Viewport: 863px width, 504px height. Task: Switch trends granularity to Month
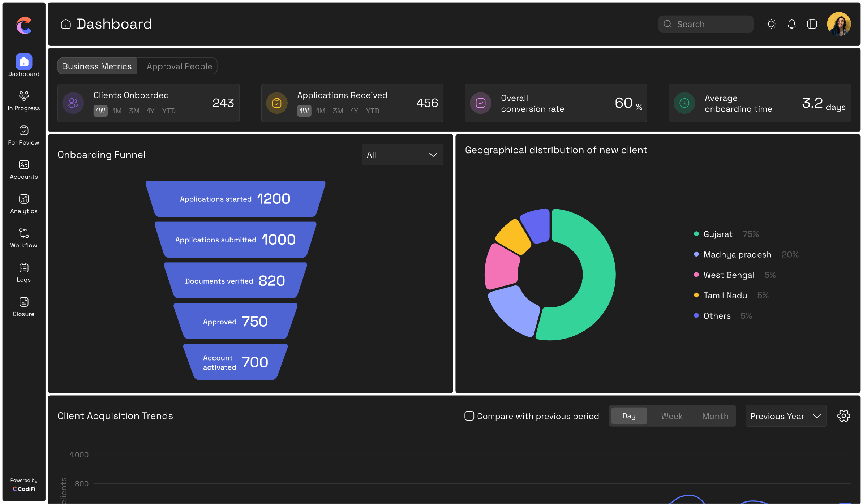pyautogui.click(x=715, y=416)
